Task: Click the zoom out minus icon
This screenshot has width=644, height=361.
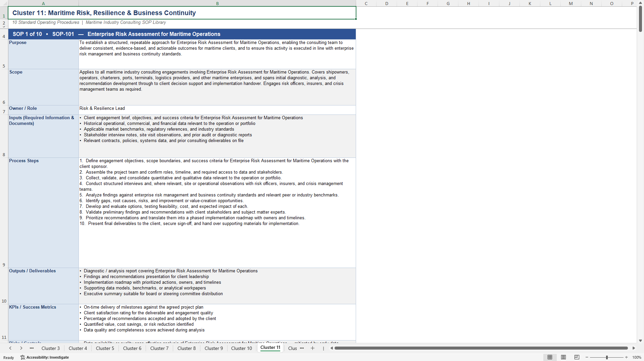Action: pos(587,357)
